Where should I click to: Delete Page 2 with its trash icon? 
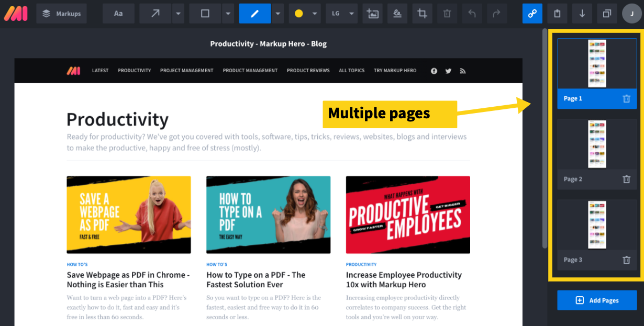tap(626, 179)
